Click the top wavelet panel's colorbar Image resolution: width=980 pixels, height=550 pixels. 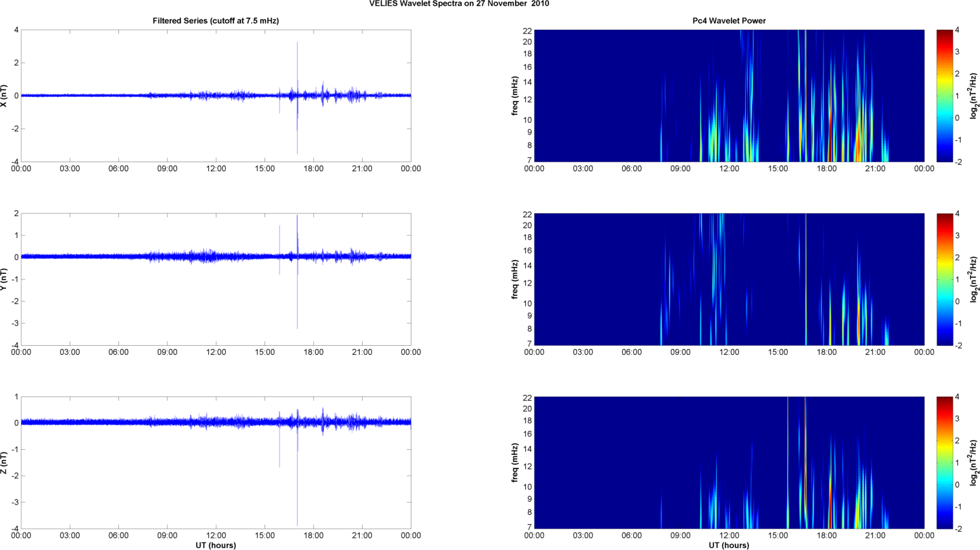coord(944,96)
